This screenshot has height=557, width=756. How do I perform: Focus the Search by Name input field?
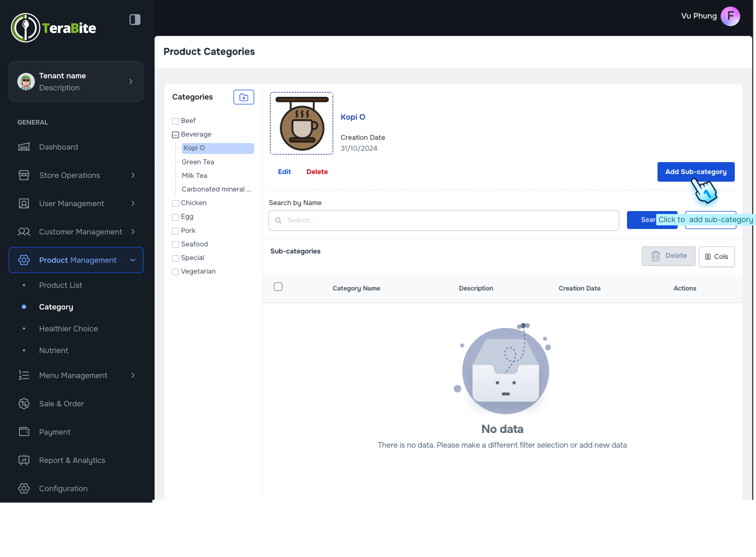(x=444, y=221)
